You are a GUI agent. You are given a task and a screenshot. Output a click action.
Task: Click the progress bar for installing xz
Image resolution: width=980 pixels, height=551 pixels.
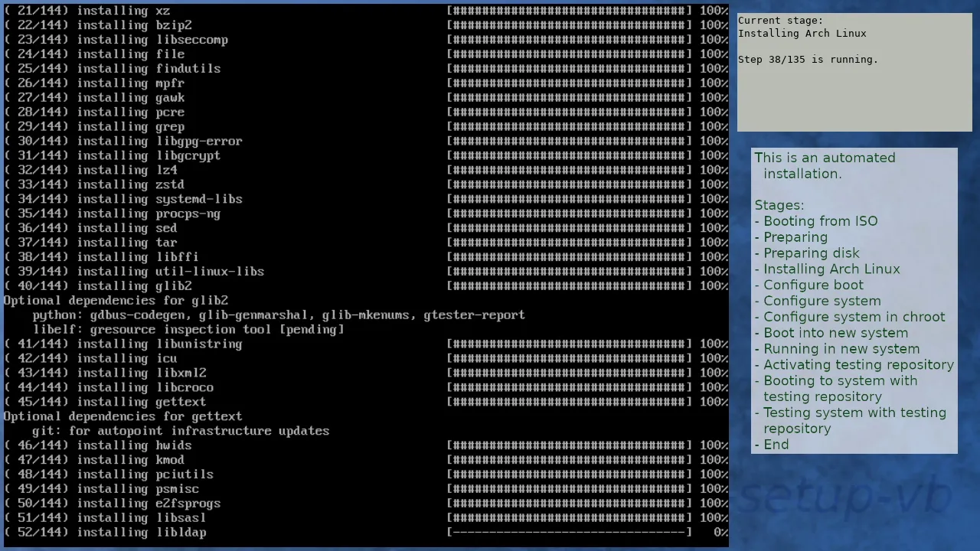click(570, 11)
